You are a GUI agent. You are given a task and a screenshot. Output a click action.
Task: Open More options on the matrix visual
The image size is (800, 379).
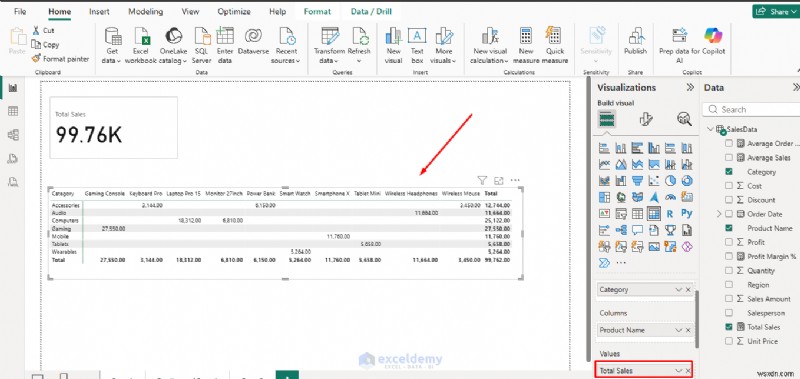[x=515, y=180]
